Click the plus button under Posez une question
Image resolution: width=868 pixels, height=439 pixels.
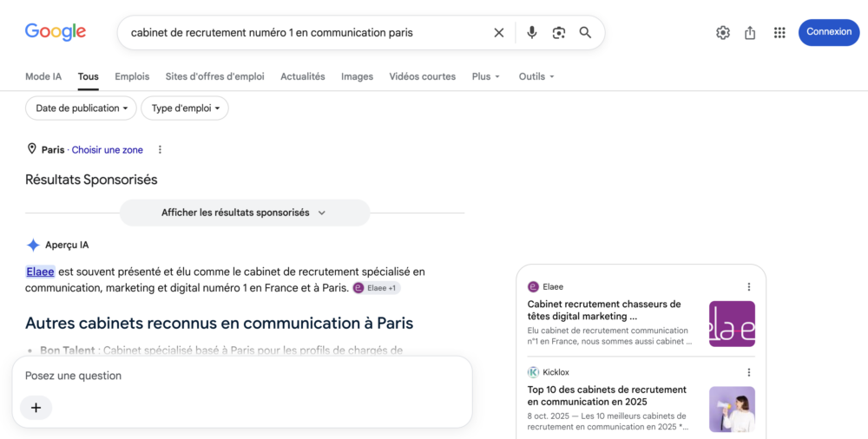36,408
